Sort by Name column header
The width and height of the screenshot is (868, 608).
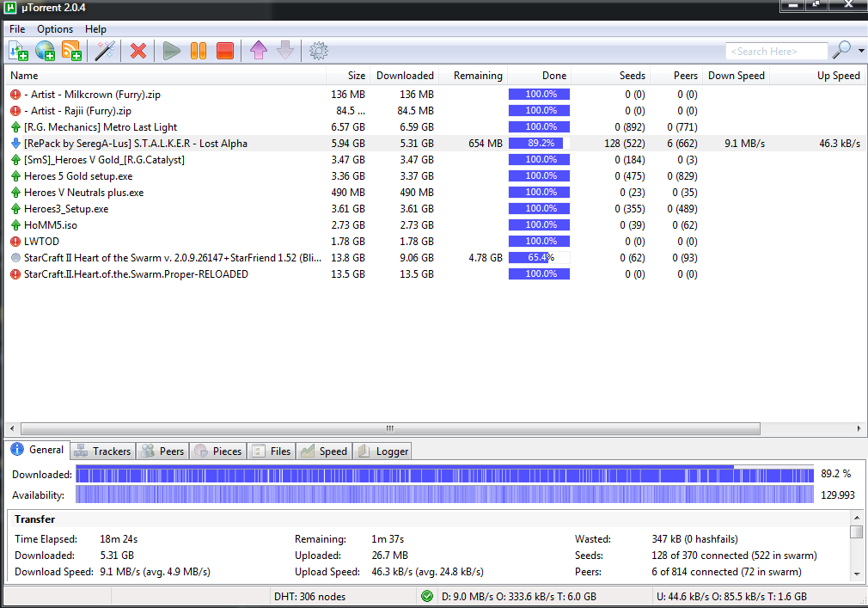coord(166,76)
